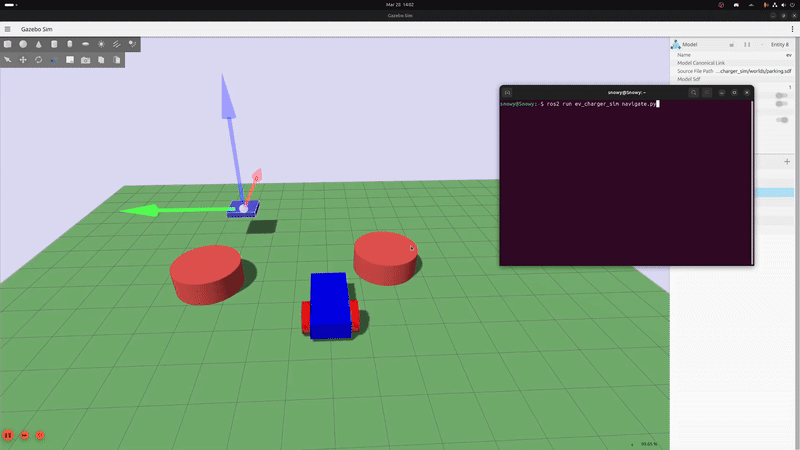Viewport: 800px width, 450px height.
Task: Click the plus button to add a component
Action: tap(787, 161)
